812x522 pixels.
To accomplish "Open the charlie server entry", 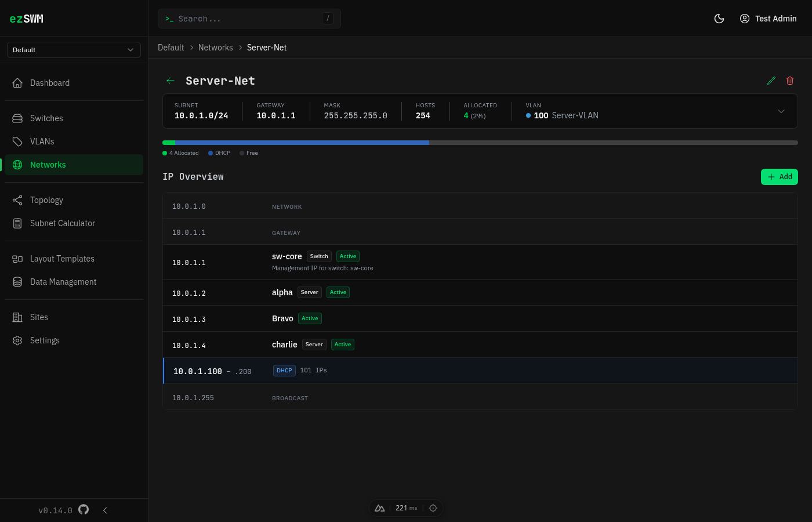I will (480, 345).
